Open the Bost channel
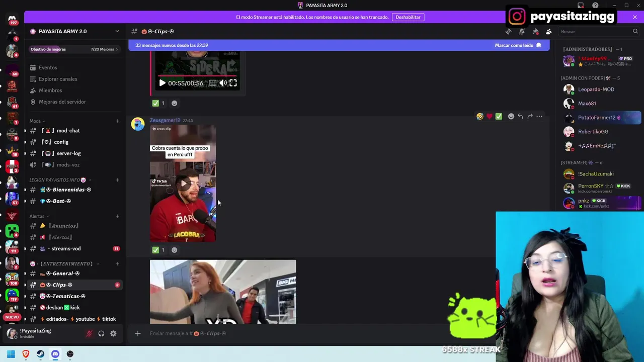Screen dimensions: 644x362 74,201
